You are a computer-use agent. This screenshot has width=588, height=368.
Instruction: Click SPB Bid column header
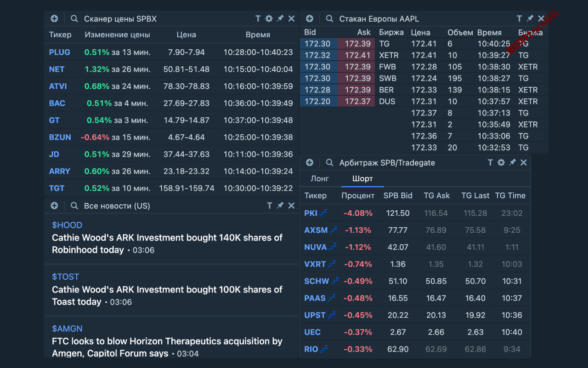click(x=398, y=195)
